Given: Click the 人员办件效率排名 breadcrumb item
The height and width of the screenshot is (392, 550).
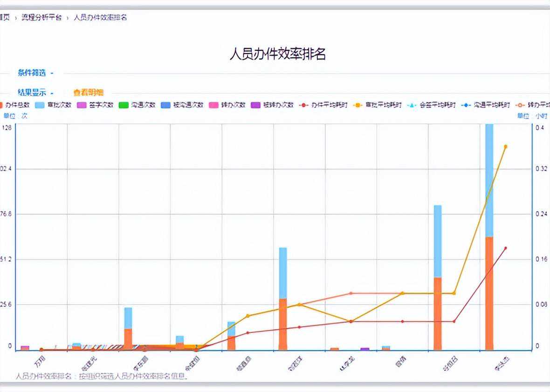Looking at the screenshot, I should [100, 17].
